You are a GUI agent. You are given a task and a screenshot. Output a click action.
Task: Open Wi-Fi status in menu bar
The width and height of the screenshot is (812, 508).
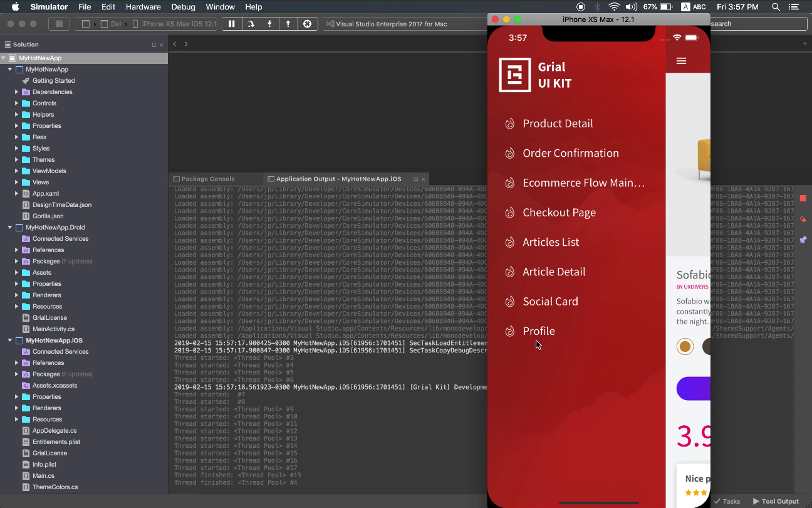pos(614,7)
